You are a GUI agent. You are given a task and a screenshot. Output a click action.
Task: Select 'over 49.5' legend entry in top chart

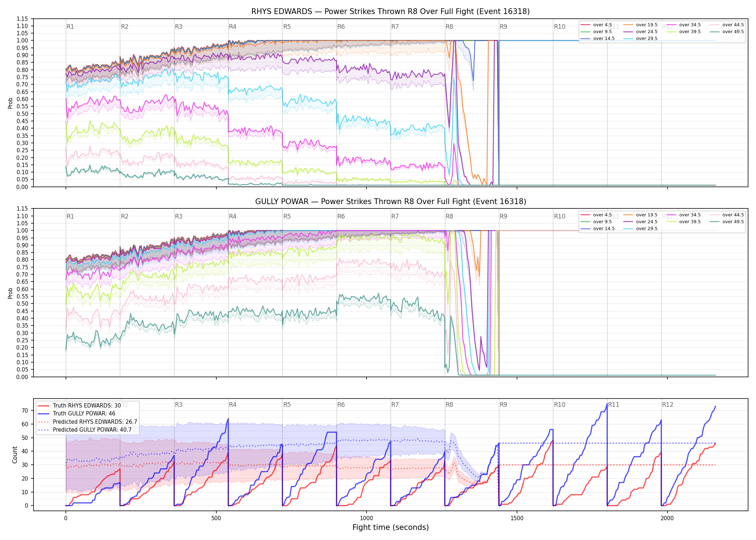tap(727, 32)
